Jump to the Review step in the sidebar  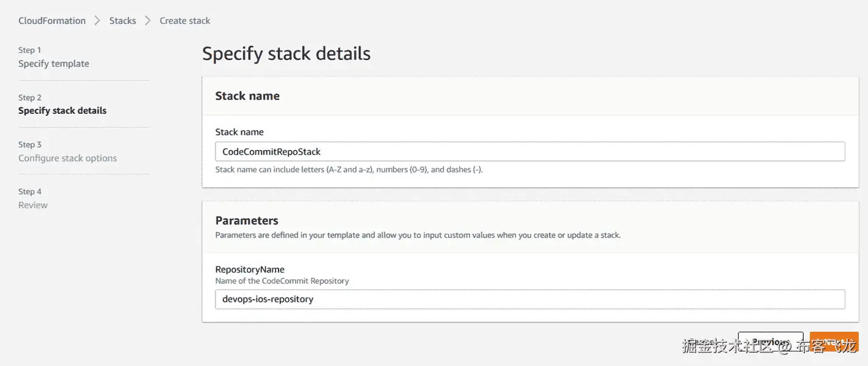point(33,205)
